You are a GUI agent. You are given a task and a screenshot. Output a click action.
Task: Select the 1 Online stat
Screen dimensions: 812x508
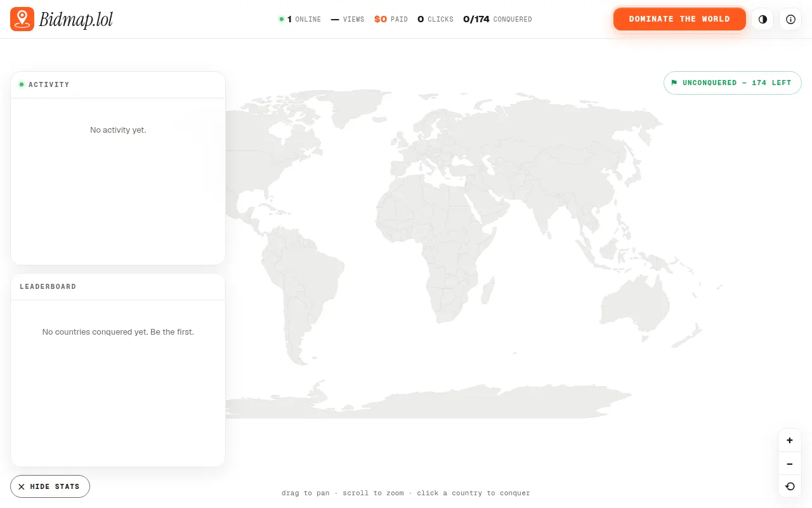pos(300,19)
